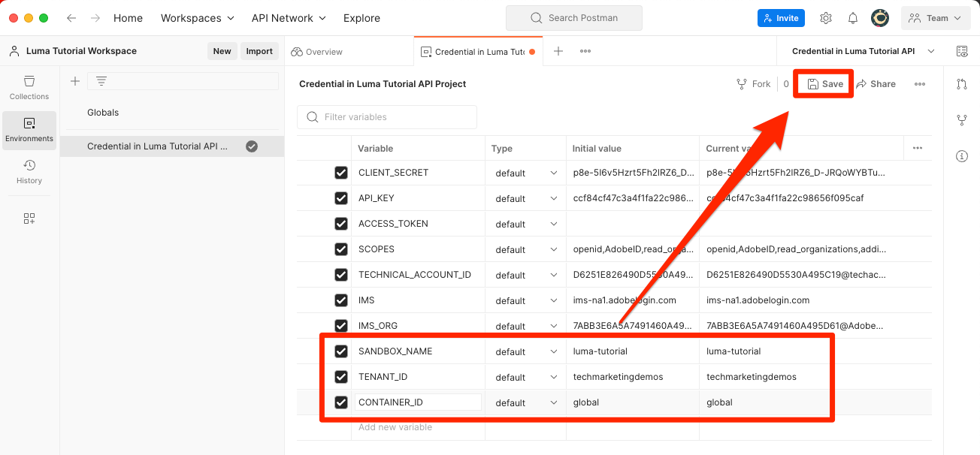This screenshot has width=980, height=455.
Task: Open a new tab with plus
Action: (x=558, y=51)
